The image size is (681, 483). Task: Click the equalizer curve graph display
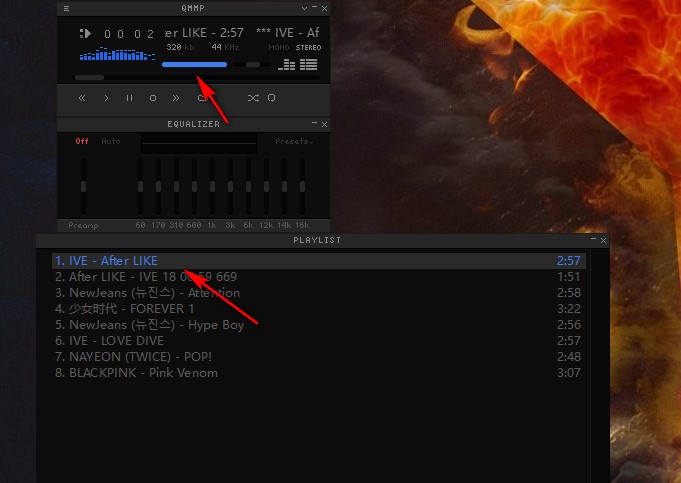pos(199,144)
